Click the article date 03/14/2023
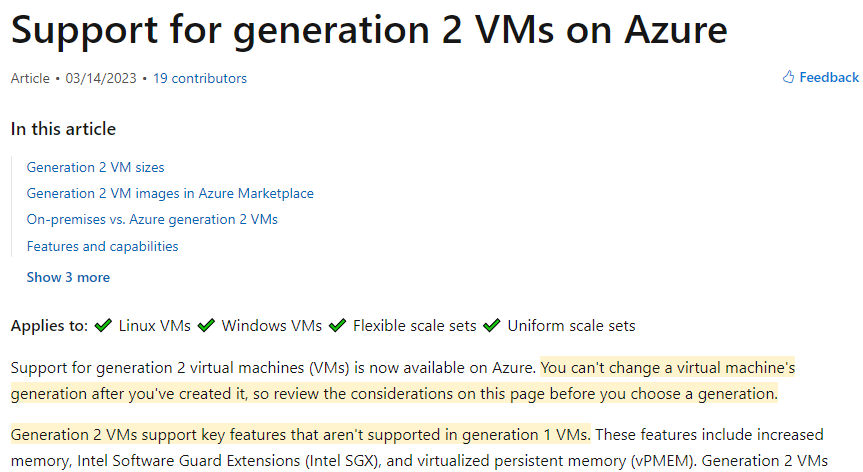This screenshot has height=472, width=863. pyautogui.click(x=101, y=78)
